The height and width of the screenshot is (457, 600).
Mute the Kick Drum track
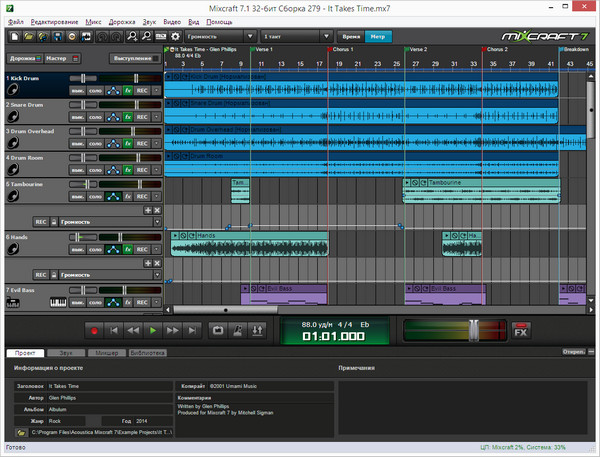[77, 89]
